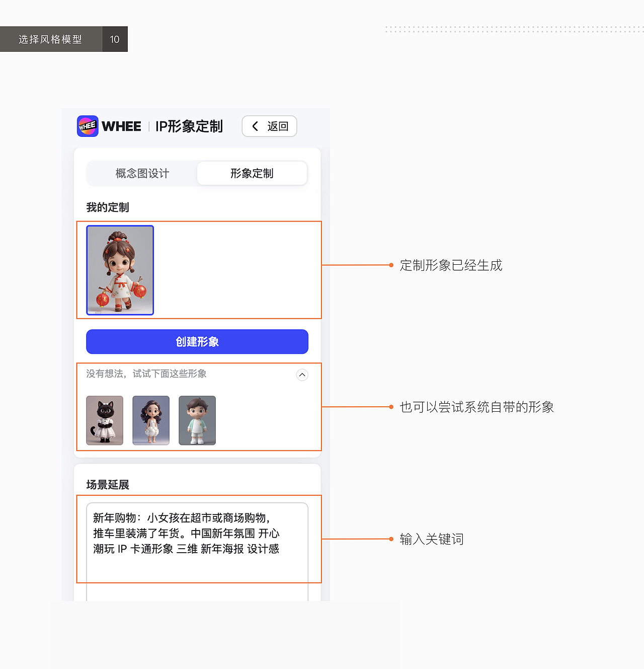Click the 我的定制 section heading
The height and width of the screenshot is (669, 644).
pos(107,207)
